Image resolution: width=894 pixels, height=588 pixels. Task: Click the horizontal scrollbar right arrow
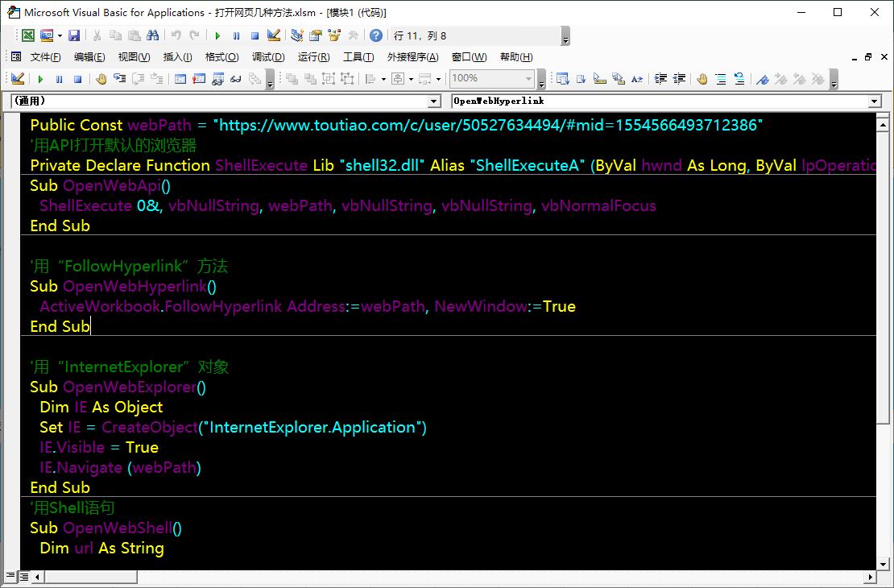[871, 577]
